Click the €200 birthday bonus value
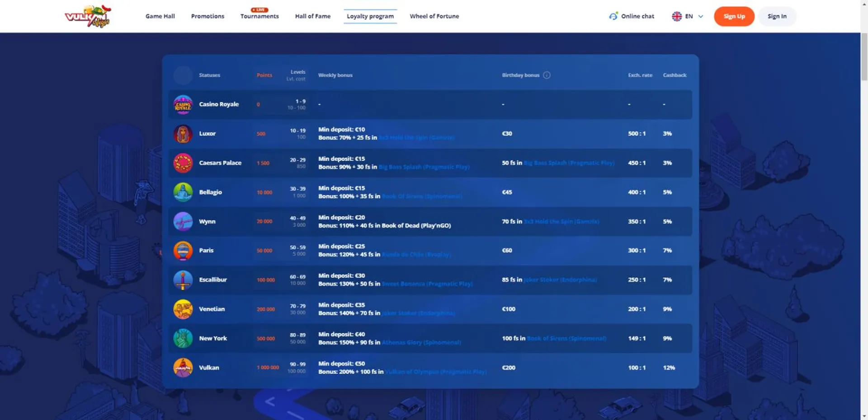The height and width of the screenshot is (420, 868). tap(509, 368)
